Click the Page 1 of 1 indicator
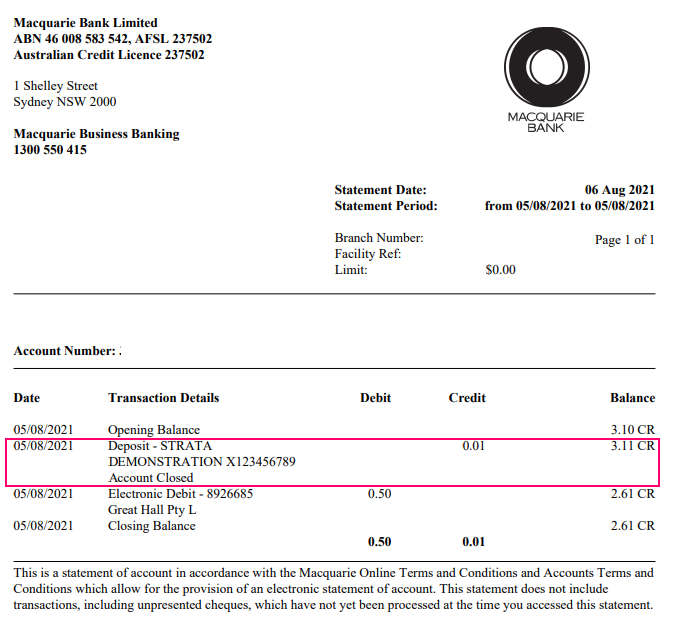Image resolution: width=673 pixels, height=626 pixels. pos(624,240)
